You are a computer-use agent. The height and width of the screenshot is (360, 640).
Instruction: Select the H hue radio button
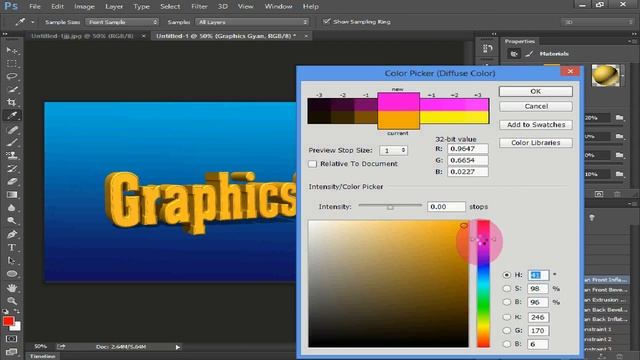click(507, 275)
